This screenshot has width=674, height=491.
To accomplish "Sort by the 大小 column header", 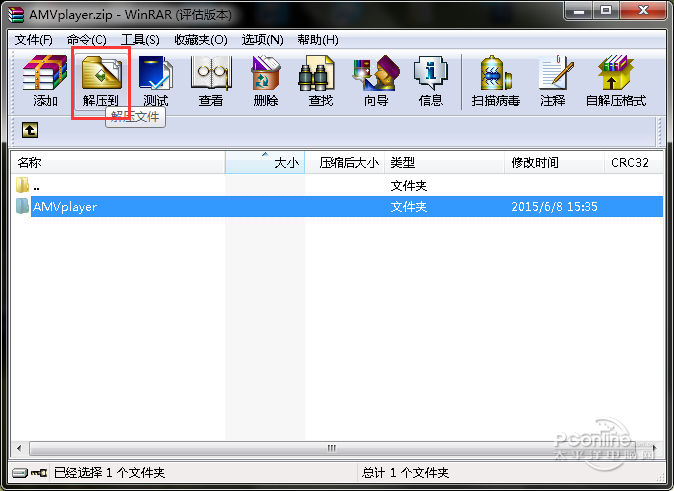I will [265, 163].
